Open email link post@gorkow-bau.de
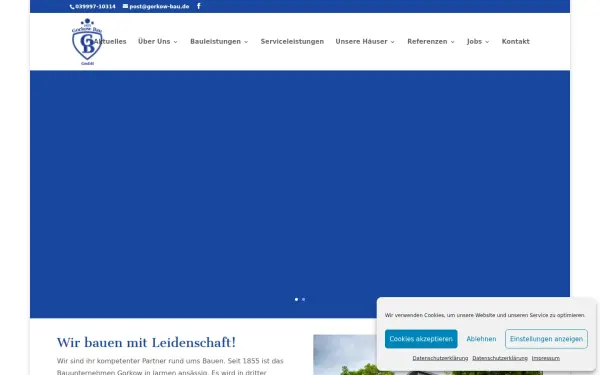This screenshot has width=600, height=375. click(x=156, y=7)
